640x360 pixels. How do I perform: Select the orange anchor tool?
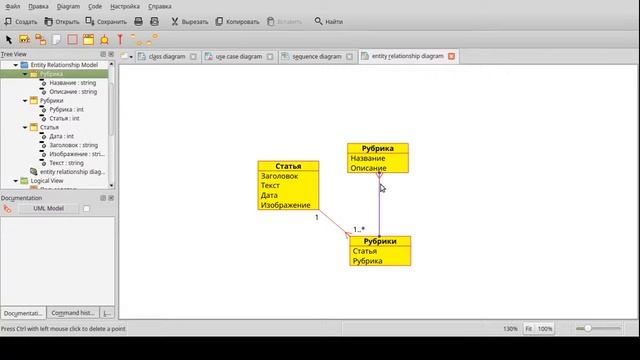click(104, 40)
